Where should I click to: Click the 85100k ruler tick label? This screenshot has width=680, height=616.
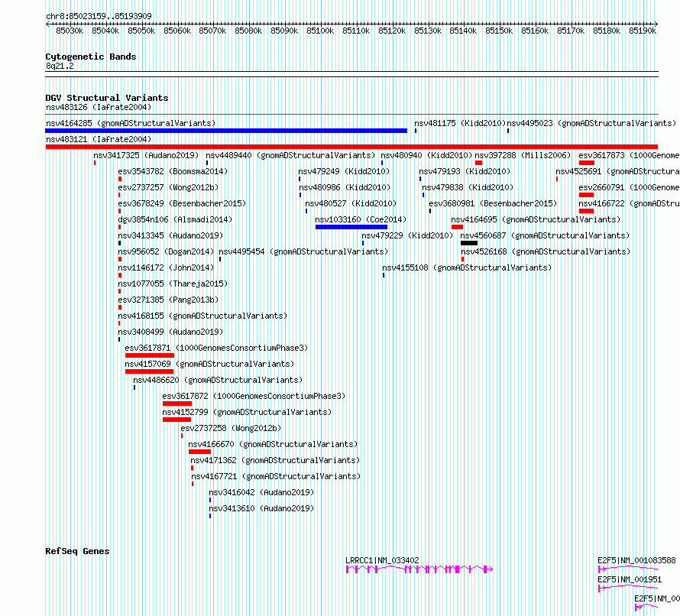point(320,31)
